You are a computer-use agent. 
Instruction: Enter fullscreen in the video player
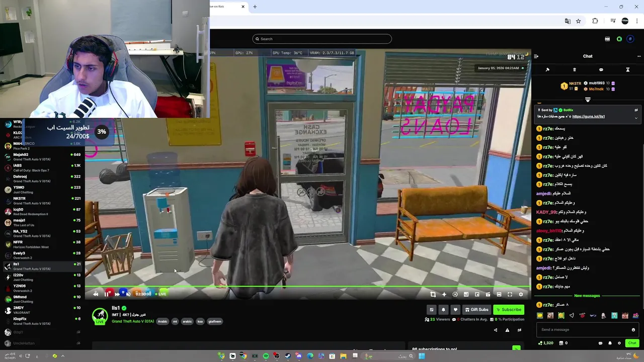[510, 295]
